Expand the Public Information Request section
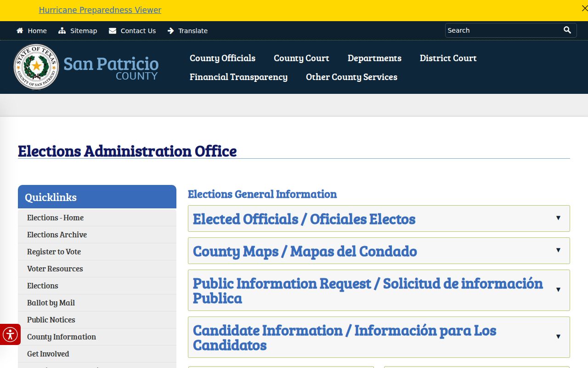This screenshot has width=588, height=368. (379, 290)
